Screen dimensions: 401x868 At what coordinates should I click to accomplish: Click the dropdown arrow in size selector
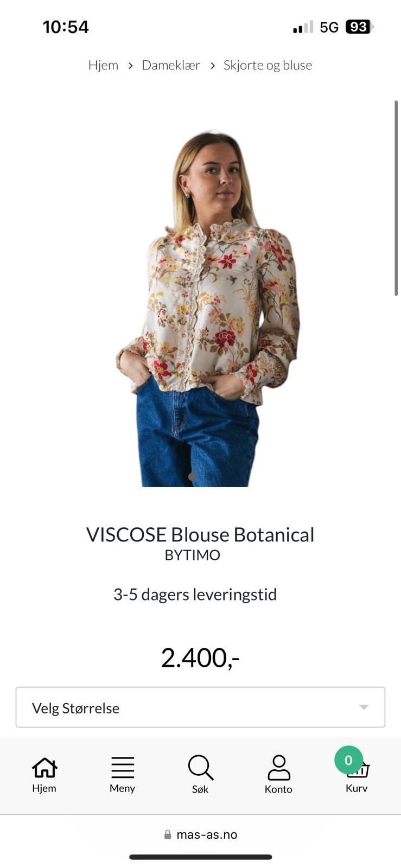pyautogui.click(x=364, y=707)
